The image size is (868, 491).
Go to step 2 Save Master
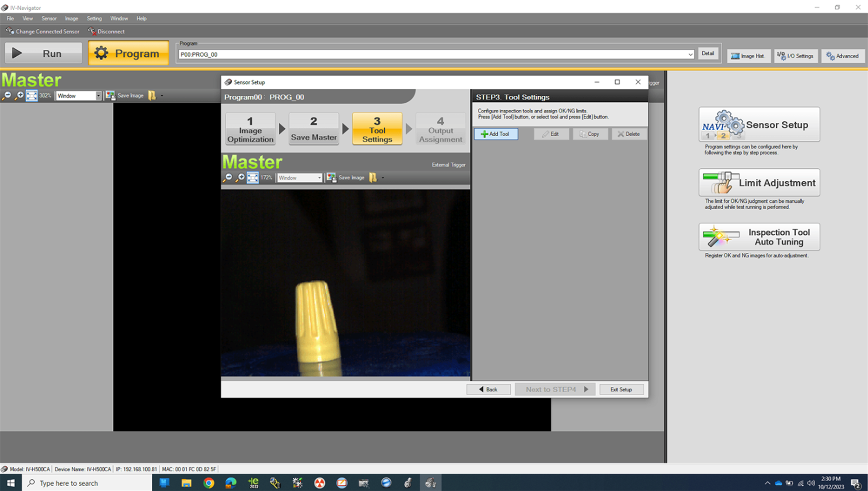314,129
